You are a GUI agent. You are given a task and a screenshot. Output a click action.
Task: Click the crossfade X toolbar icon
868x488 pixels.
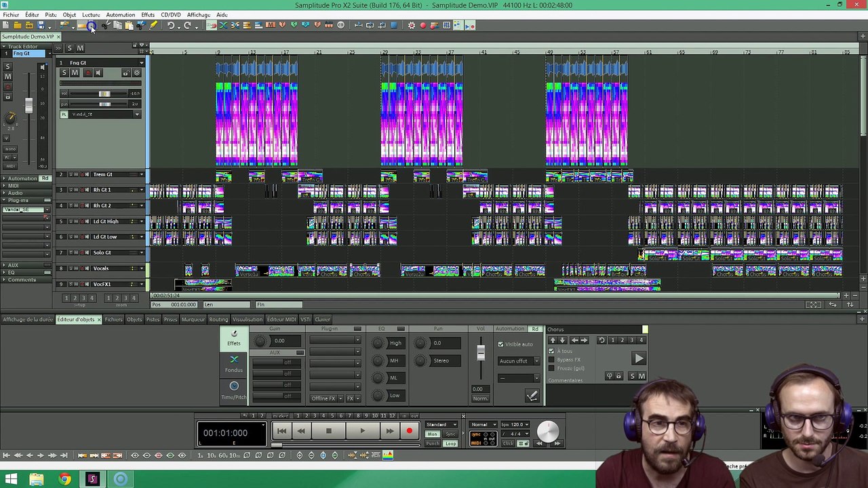pos(223,26)
